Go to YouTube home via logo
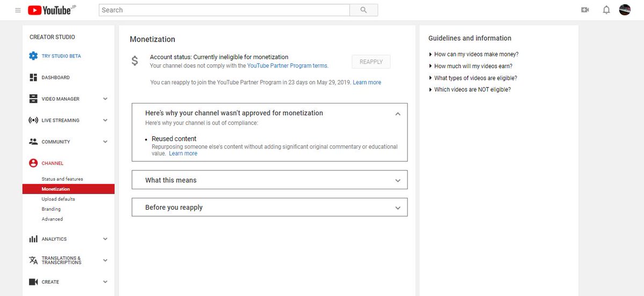This screenshot has height=296, width=644. tap(48, 10)
